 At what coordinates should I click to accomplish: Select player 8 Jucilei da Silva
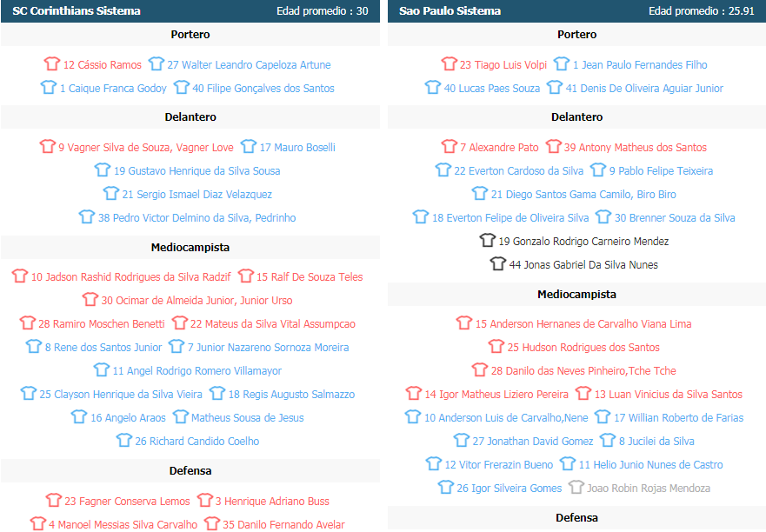[656, 441]
